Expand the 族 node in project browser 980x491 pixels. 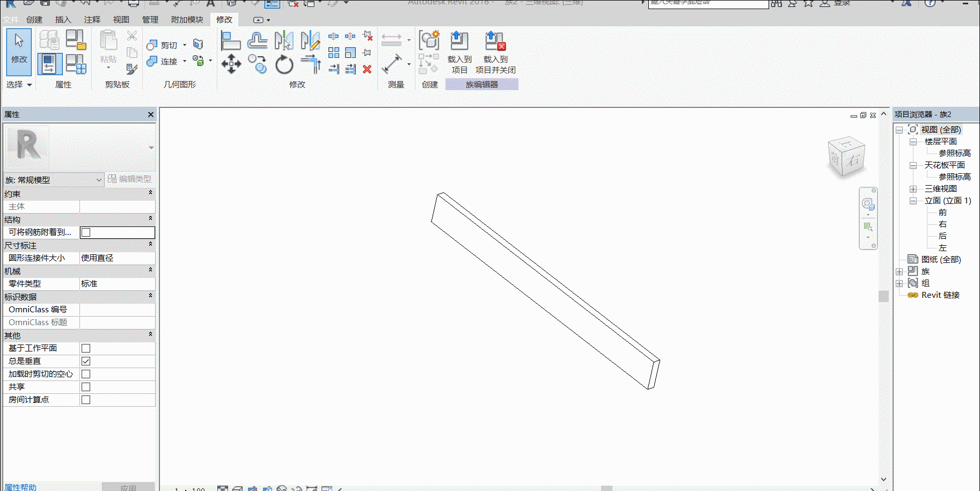point(899,272)
